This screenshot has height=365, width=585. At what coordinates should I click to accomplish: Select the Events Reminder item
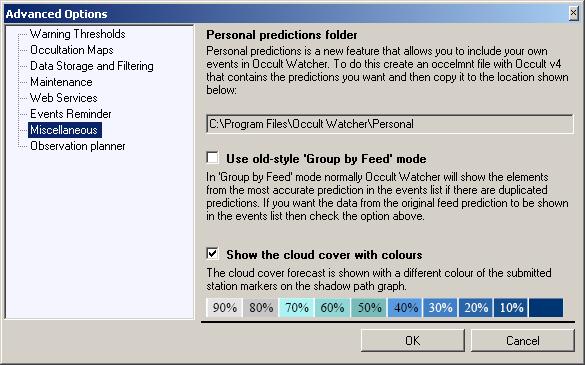click(x=71, y=114)
